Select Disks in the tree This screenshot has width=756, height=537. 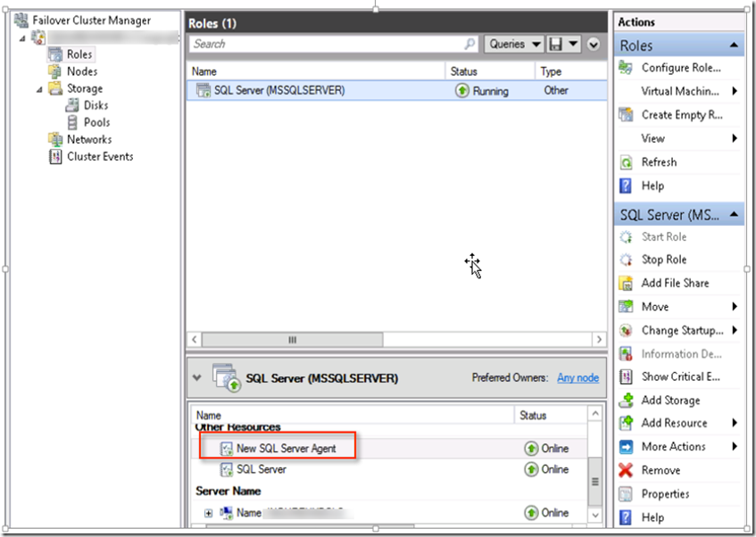point(96,105)
